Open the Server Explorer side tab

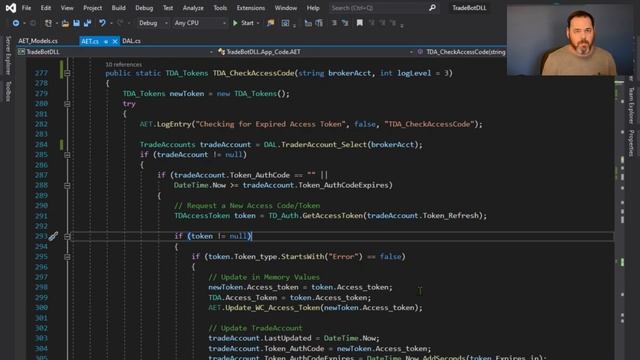coord(8,56)
